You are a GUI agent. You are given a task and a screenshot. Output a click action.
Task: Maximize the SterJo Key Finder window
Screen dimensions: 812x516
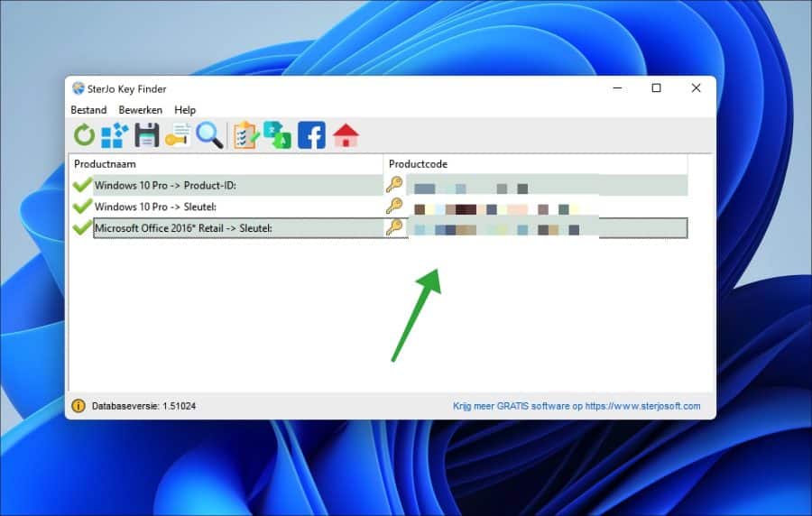(656, 88)
